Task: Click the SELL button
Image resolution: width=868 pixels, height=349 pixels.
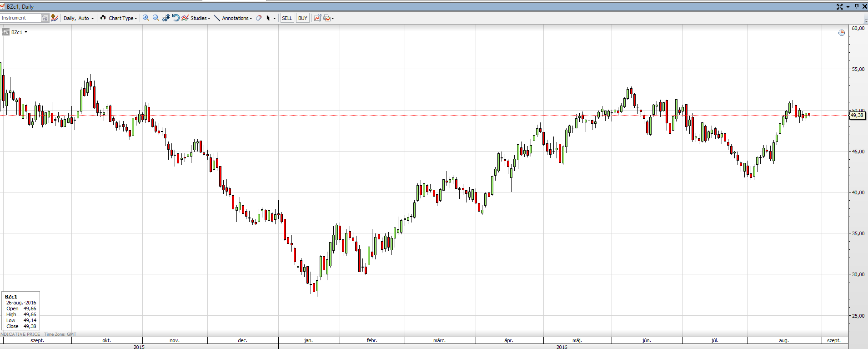Action: [287, 18]
